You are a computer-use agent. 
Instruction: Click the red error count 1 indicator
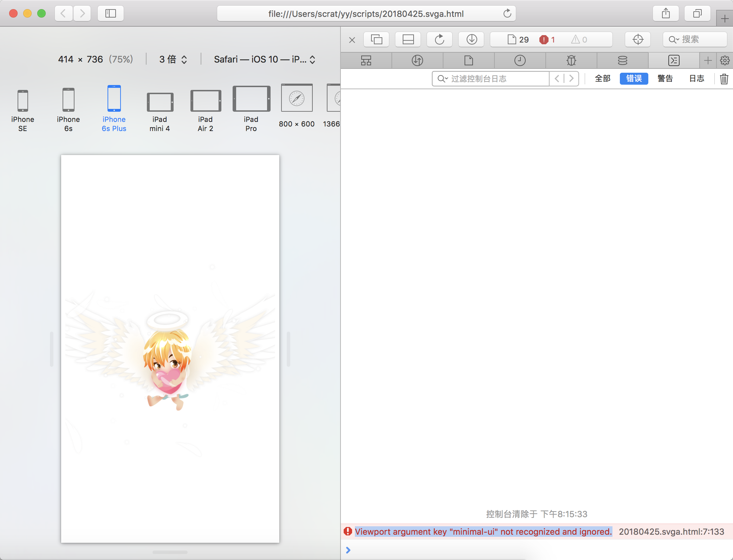tap(547, 39)
